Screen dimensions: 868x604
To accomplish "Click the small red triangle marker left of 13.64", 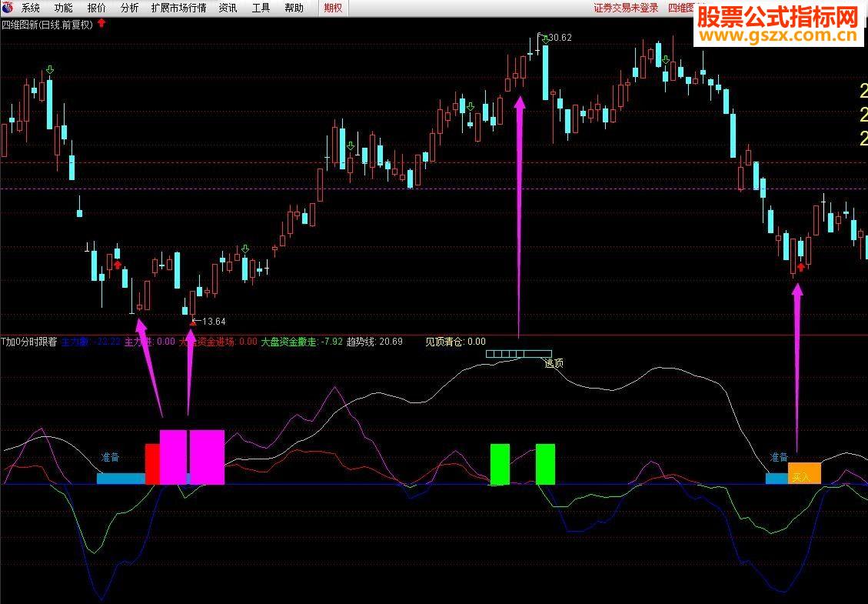I will click(193, 322).
